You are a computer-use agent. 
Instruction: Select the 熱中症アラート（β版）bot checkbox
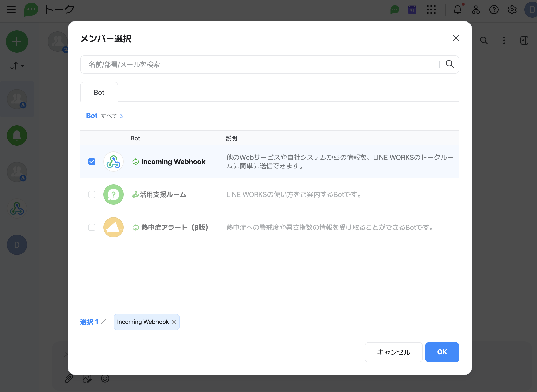pyautogui.click(x=92, y=227)
